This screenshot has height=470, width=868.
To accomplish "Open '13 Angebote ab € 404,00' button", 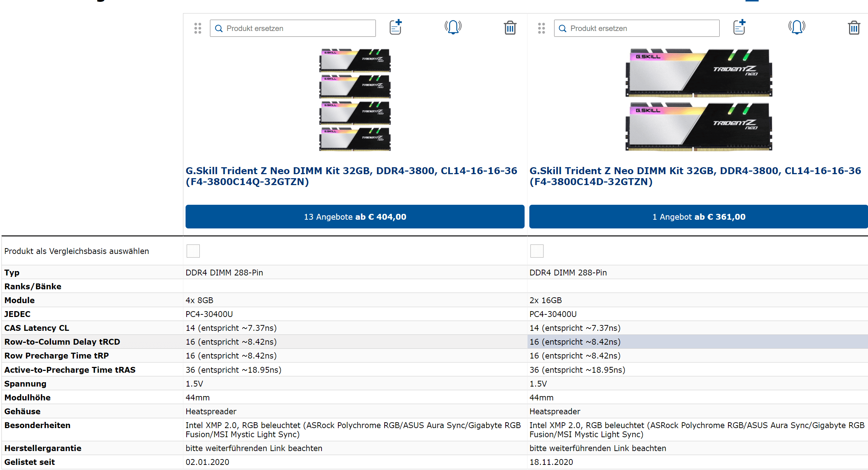I will [355, 217].
